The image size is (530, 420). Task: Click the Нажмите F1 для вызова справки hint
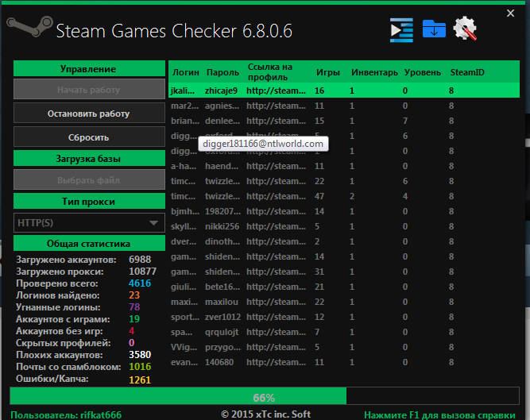[x=439, y=414]
